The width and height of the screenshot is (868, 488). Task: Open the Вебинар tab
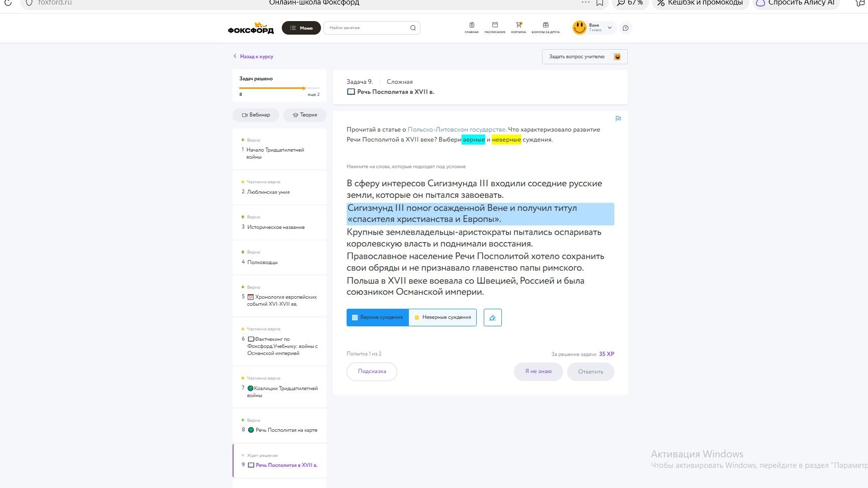coord(256,115)
